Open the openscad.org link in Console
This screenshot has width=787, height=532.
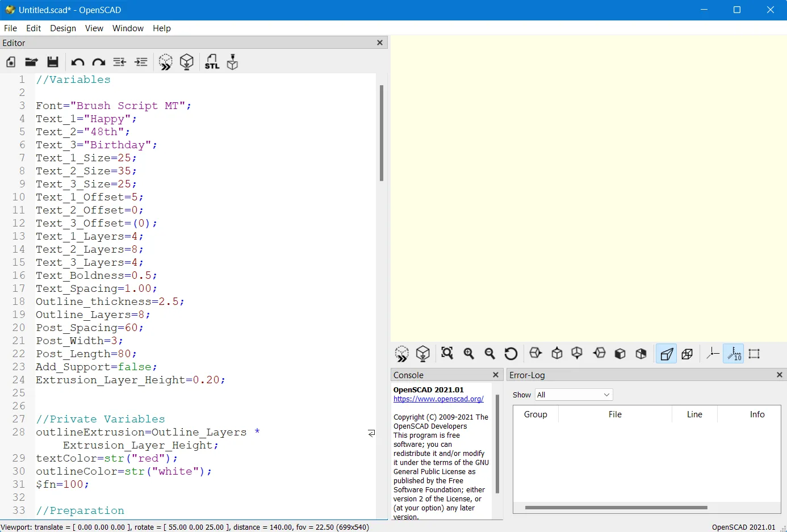point(438,399)
